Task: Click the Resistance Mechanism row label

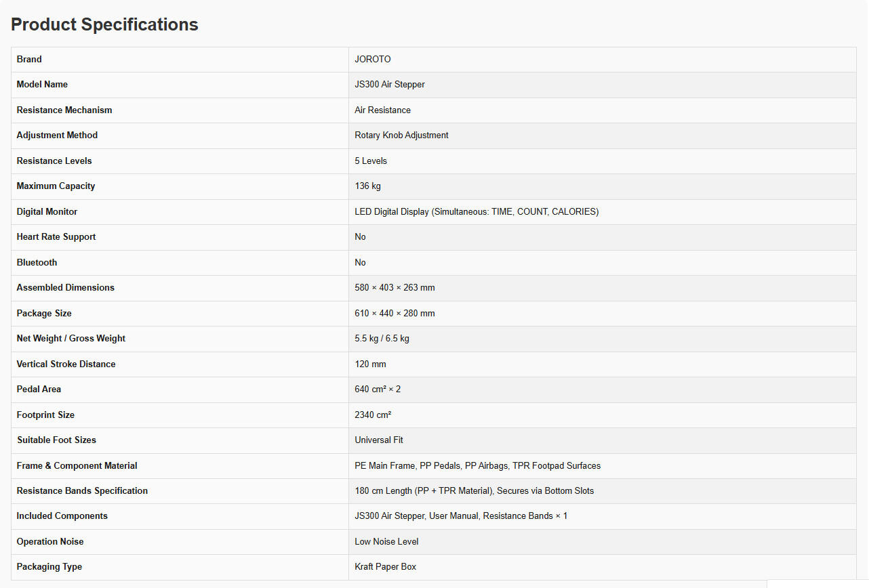Action: pos(64,110)
